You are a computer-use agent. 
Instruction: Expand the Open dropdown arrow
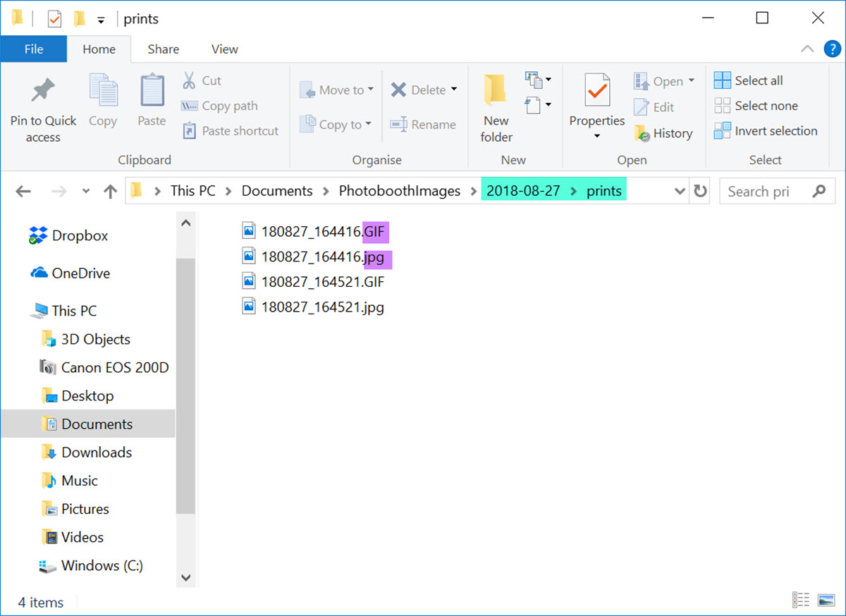pos(692,80)
